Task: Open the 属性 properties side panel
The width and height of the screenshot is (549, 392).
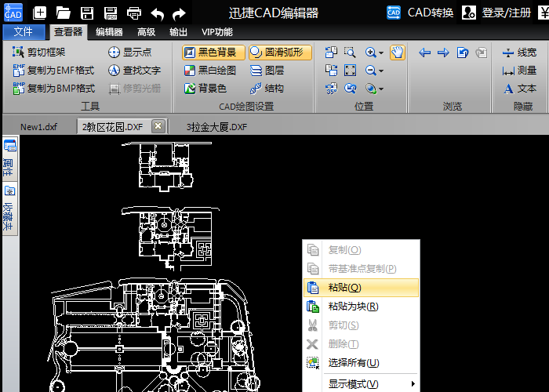Action: [x=9, y=159]
